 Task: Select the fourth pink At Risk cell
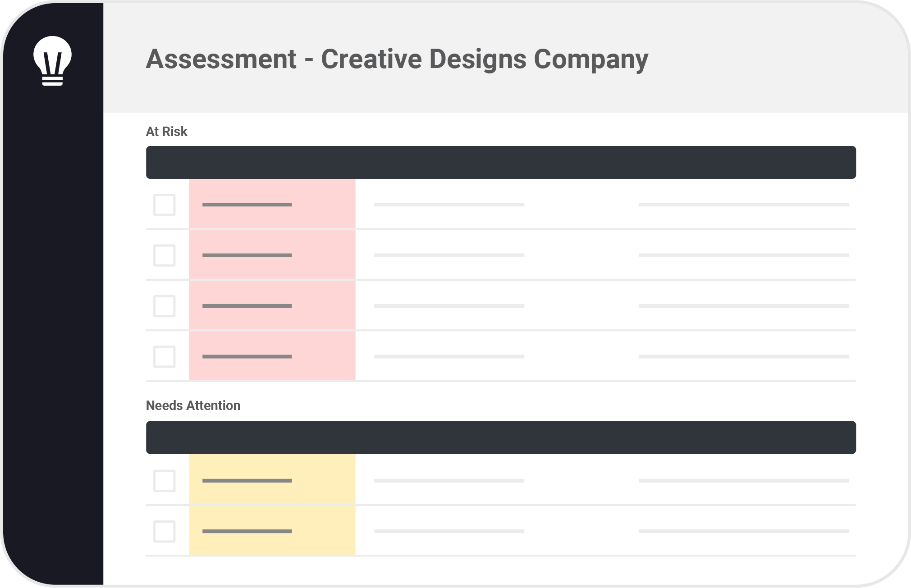[272, 356]
